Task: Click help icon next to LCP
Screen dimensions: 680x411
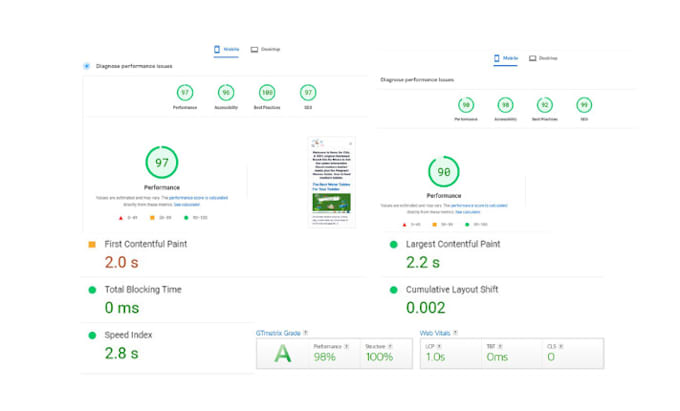Action: tap(439, 346)
